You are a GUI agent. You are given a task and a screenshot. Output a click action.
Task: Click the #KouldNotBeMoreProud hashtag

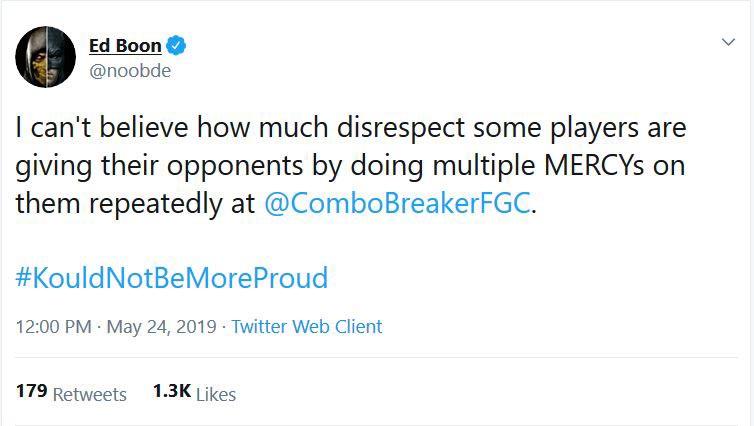coord(171,277)
